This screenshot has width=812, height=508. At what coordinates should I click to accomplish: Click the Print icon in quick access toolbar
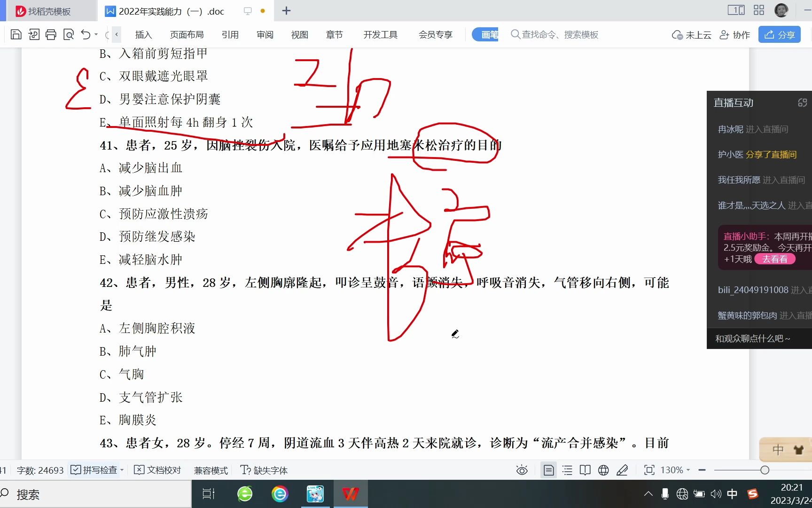(x=51, y=34)
